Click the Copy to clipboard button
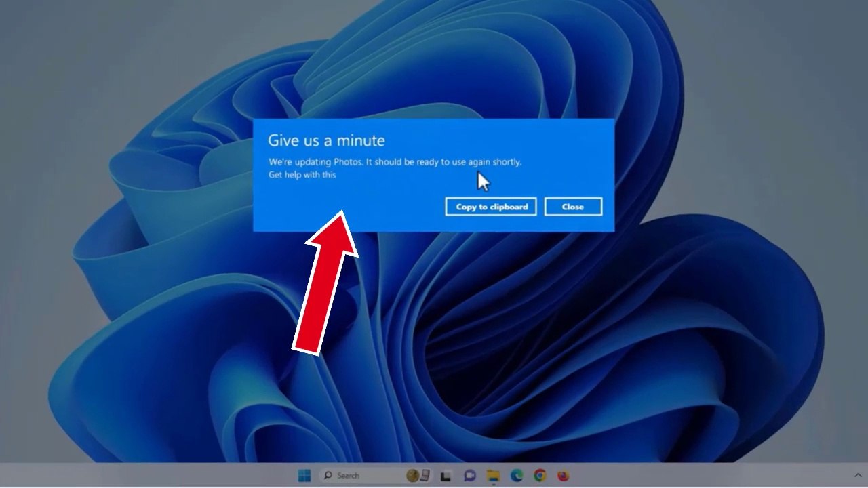This screenshot has height=488, width=868. [x=491, y=207]
